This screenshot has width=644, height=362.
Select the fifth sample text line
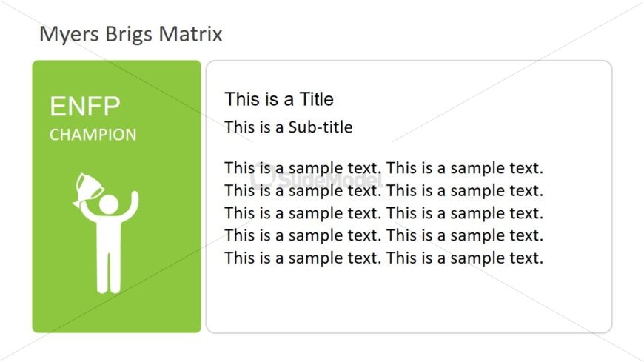click(x=383, y=258)
